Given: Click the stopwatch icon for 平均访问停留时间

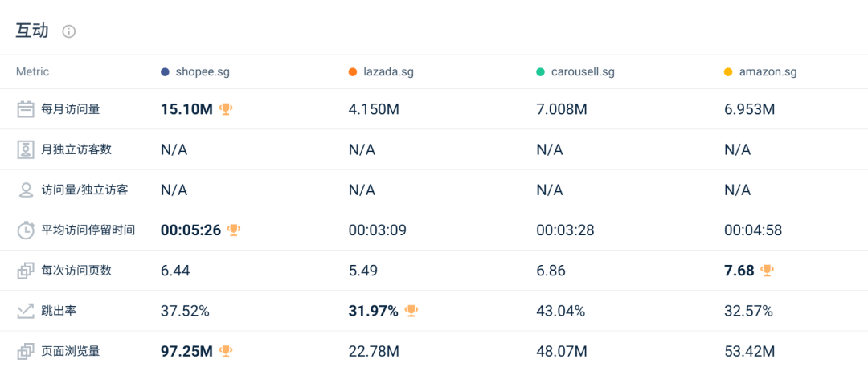Looking at the screenshot, I should (x=26, y=230).
